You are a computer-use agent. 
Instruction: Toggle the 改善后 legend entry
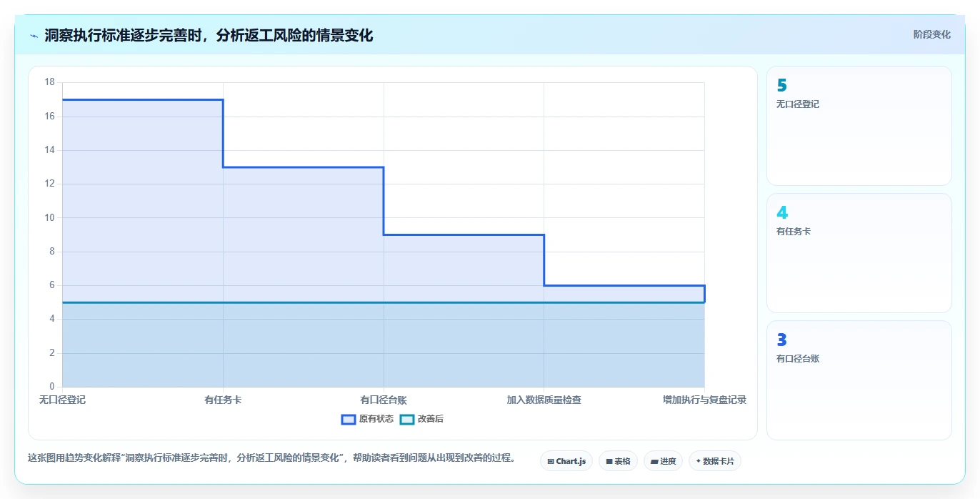pyautogui.click(x=421, y=419)
